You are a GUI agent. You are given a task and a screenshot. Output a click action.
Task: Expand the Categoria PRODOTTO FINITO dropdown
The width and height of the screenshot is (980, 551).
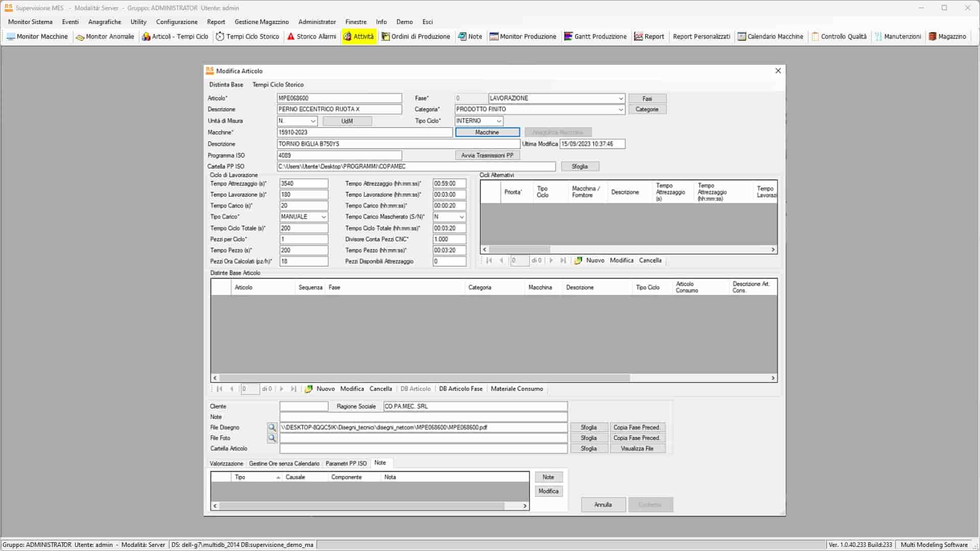(x=621, y=110)
